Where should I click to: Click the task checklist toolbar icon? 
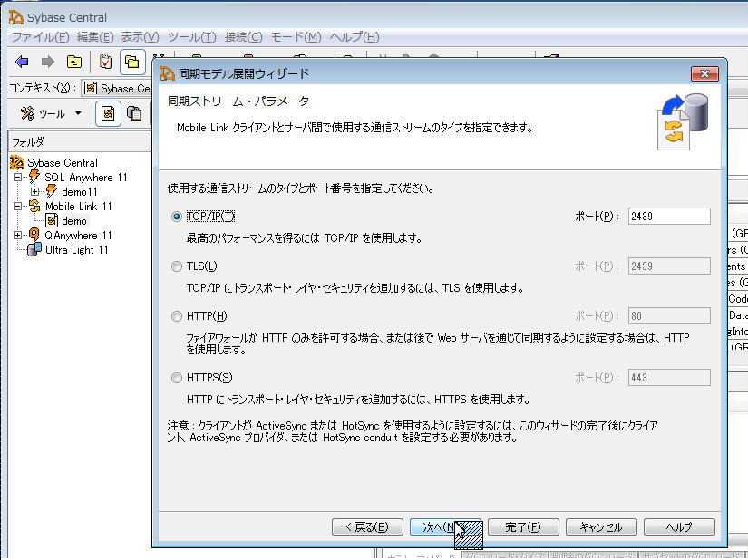(x=106, y=62)
